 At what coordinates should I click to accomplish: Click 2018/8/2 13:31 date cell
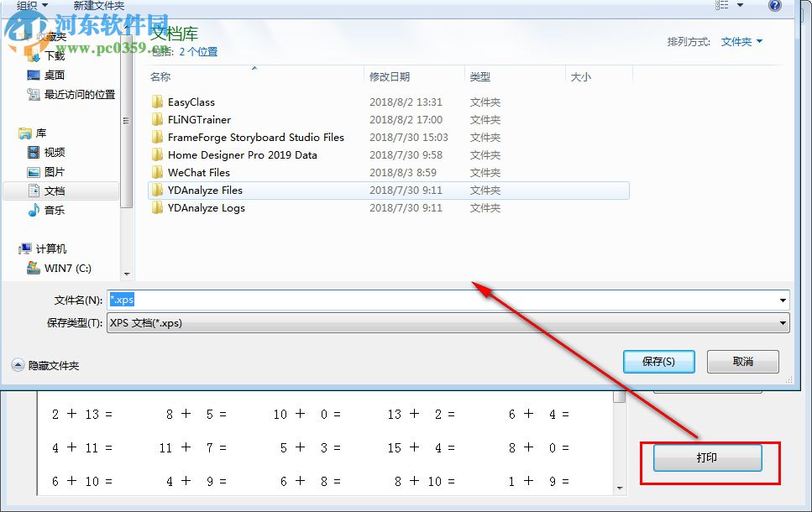pyautogui.click(x=406, y=102)
